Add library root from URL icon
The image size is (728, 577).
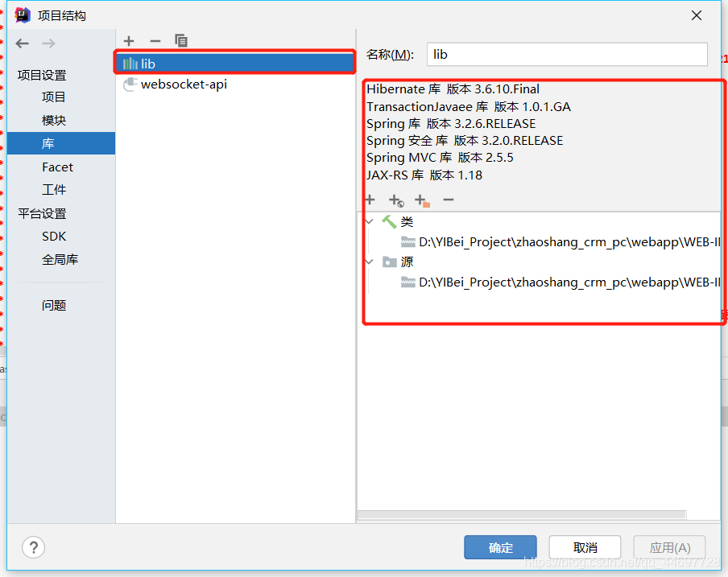396,201
